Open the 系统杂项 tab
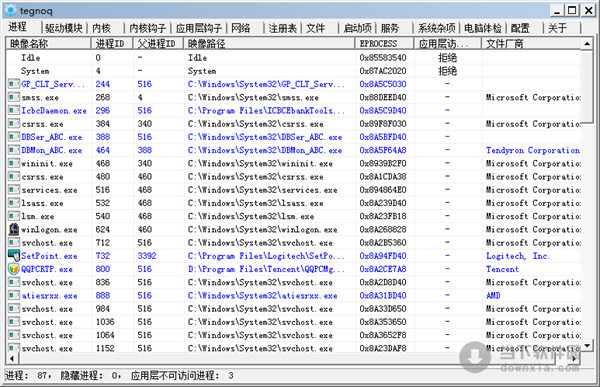The height and width of the screenshot is (387, 600). (x=436, y=28)
